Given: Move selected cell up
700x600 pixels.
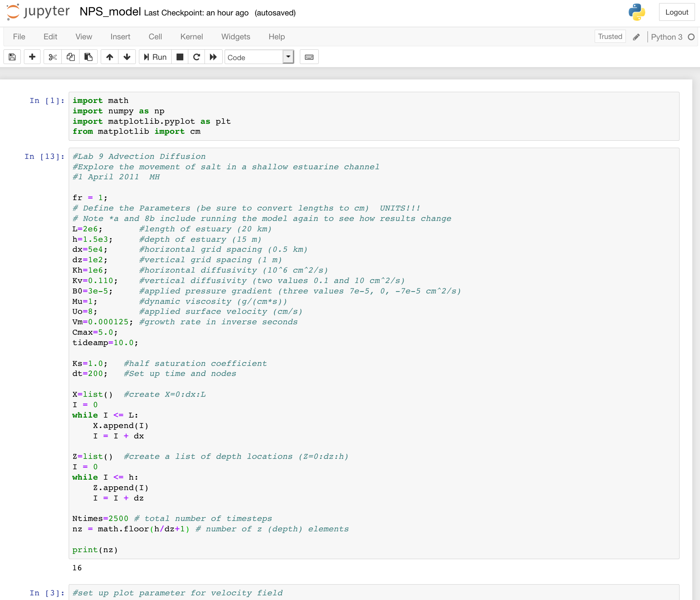Looking at the screenshot, I should (110, 57).
